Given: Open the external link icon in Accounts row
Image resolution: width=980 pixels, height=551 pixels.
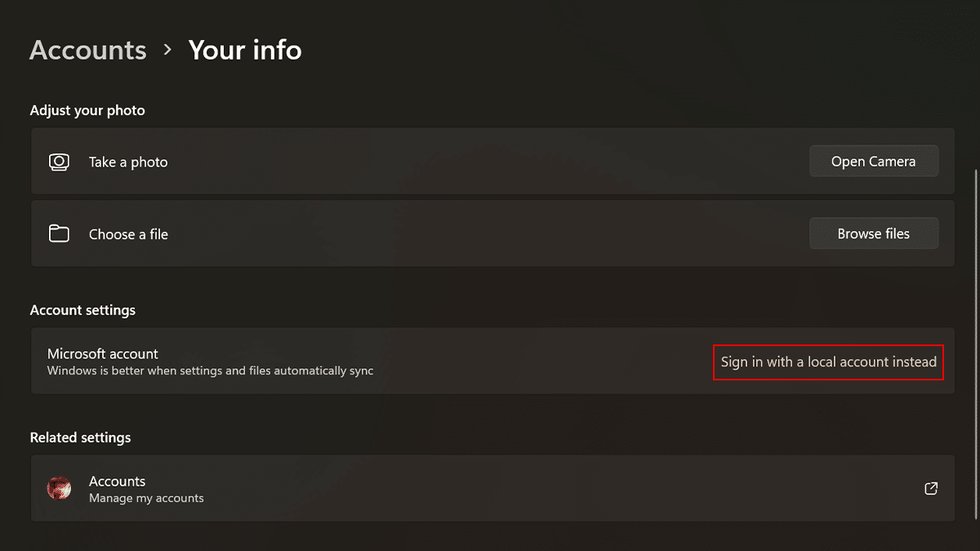Looking at the screenshot, I should [930, 488].
